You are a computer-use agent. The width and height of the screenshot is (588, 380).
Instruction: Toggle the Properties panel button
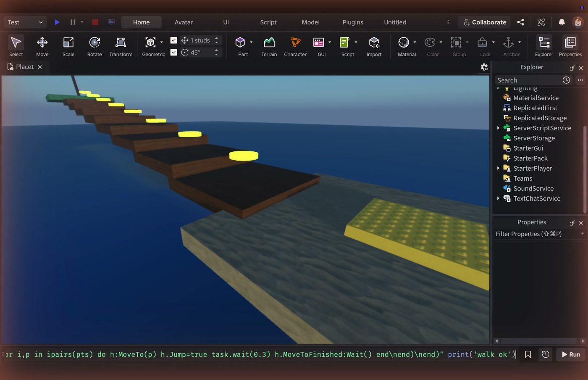tap(570, 46)
